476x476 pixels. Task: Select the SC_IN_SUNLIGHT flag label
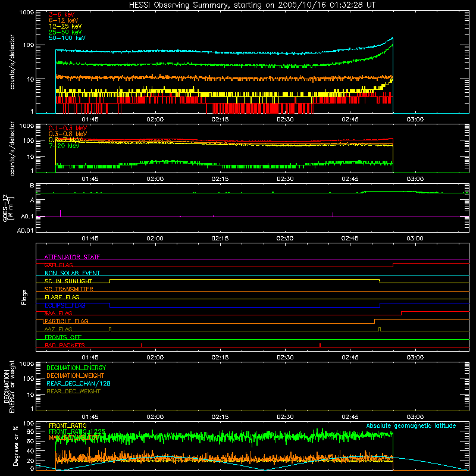point(68,281)
